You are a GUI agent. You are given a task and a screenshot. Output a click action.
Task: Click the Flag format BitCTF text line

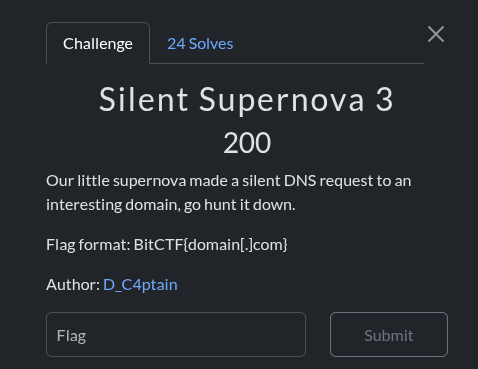[x=167, y=245]
